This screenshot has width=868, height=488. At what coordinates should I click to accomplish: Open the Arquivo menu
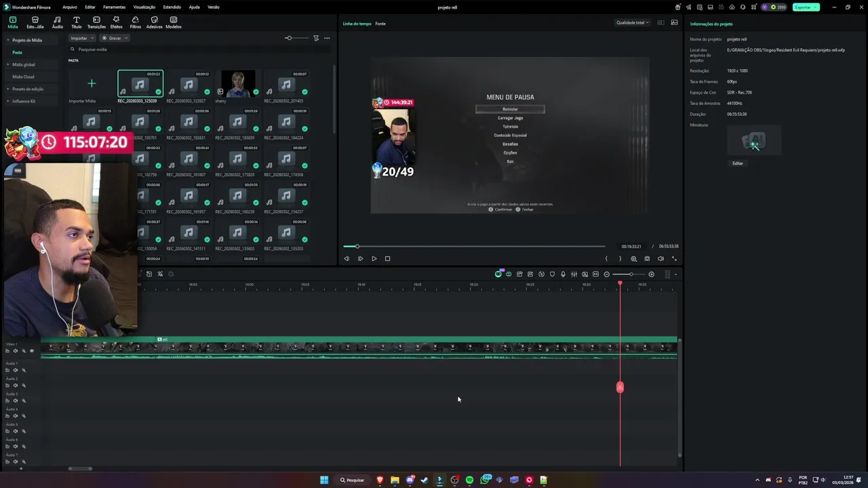(69, 7)
